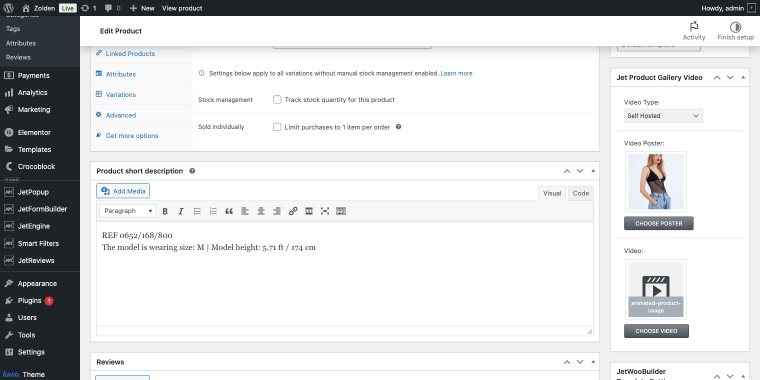The image size is (760, 380).
Task: Open Tags in the sidebar submenu
Action: pyautogui.click(x=13, y=29)
